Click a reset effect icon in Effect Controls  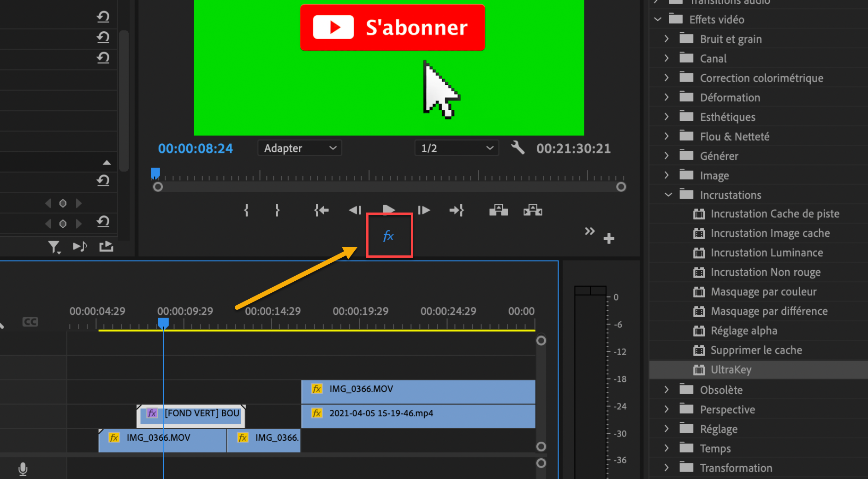coord(103,181)
